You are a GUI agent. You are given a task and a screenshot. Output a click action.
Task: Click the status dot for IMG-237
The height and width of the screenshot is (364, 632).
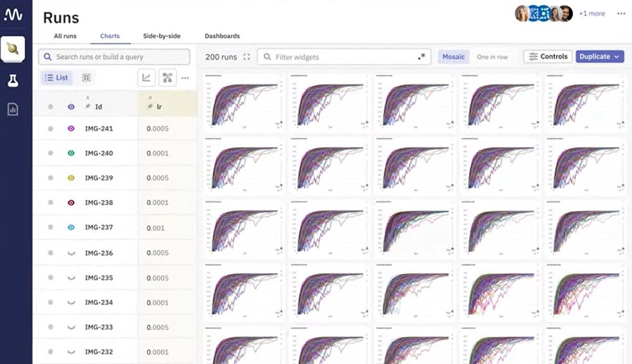tap(51, 227)
